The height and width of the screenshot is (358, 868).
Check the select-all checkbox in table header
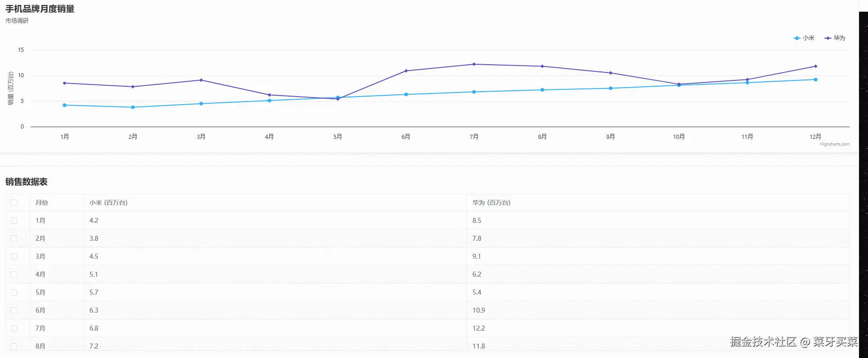14,203
